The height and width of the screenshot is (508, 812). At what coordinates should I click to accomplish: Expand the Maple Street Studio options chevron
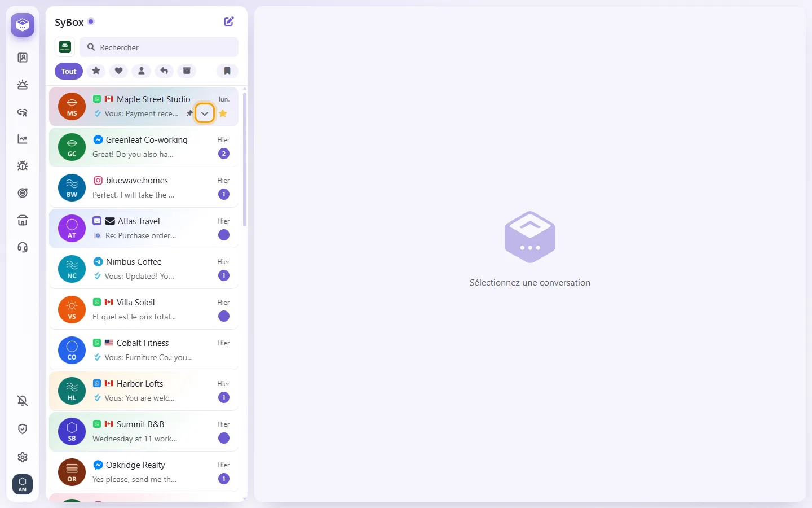click(205, 113)
